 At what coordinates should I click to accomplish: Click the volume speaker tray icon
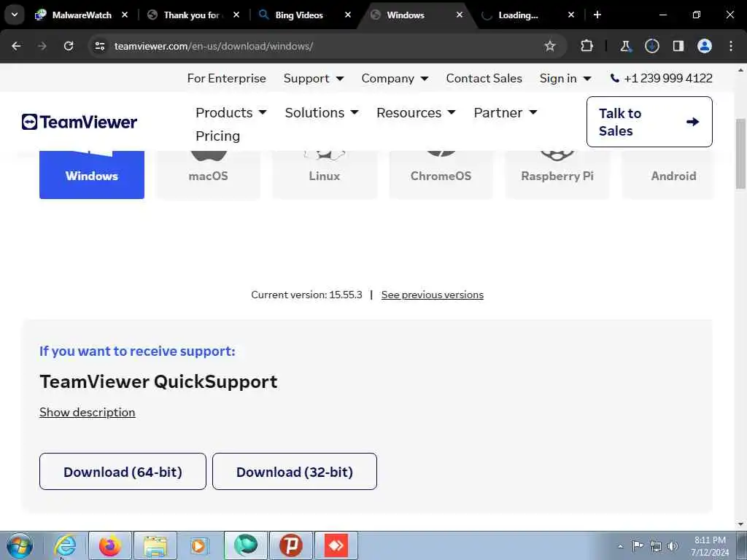pos(673,546)
